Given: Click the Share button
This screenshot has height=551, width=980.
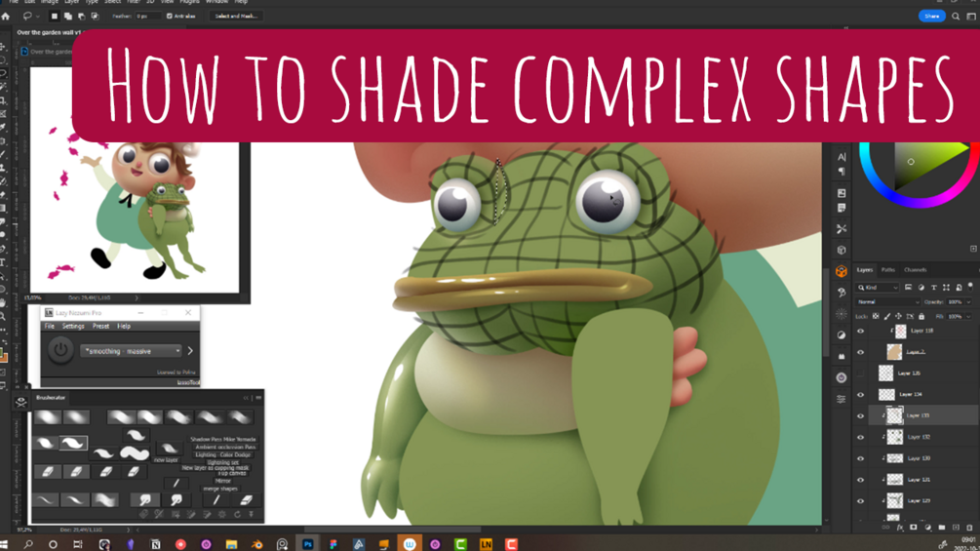Looking at the screenshot, I should [931, 17].
